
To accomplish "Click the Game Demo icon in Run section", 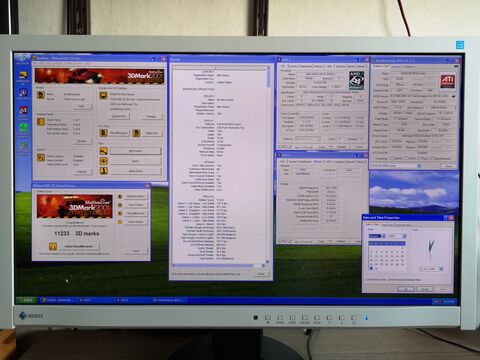I will point(103,171).
